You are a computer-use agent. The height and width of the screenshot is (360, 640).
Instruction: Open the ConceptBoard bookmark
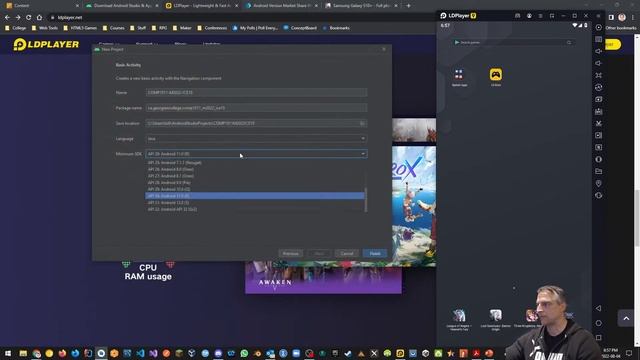pyautogui.click(x=300, y=28)
